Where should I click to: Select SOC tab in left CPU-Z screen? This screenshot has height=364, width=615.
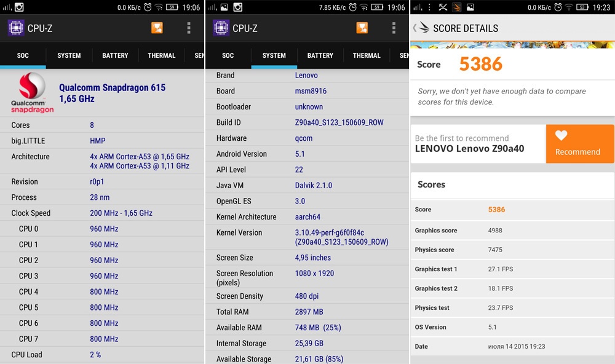[x=23, y=55]
